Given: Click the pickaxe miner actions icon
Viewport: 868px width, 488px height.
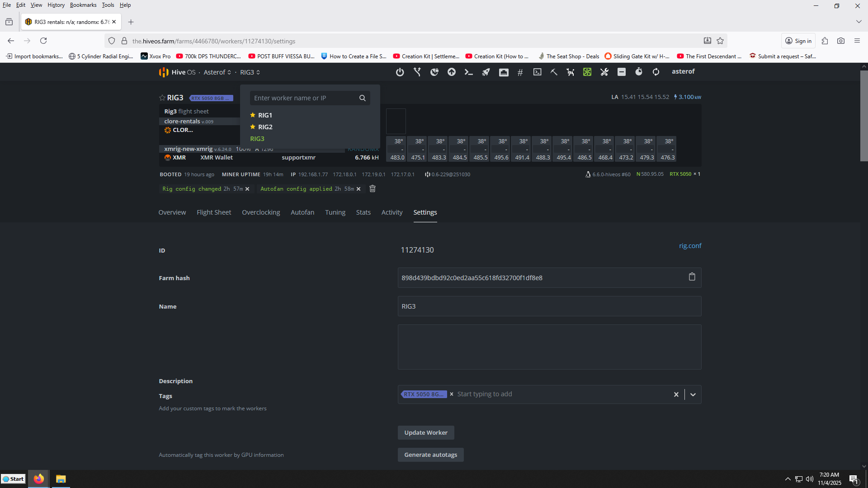Looking at the screenshot, I should pos(554,72).
